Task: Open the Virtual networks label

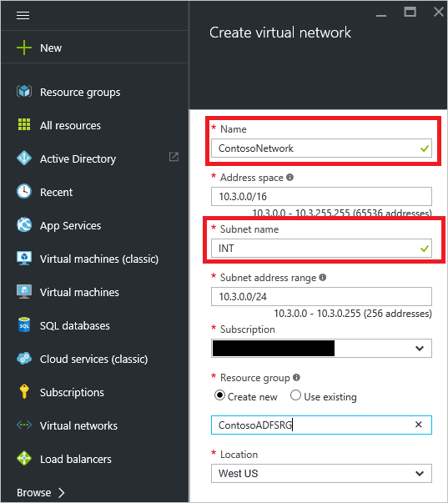Action: pos(78,425)
